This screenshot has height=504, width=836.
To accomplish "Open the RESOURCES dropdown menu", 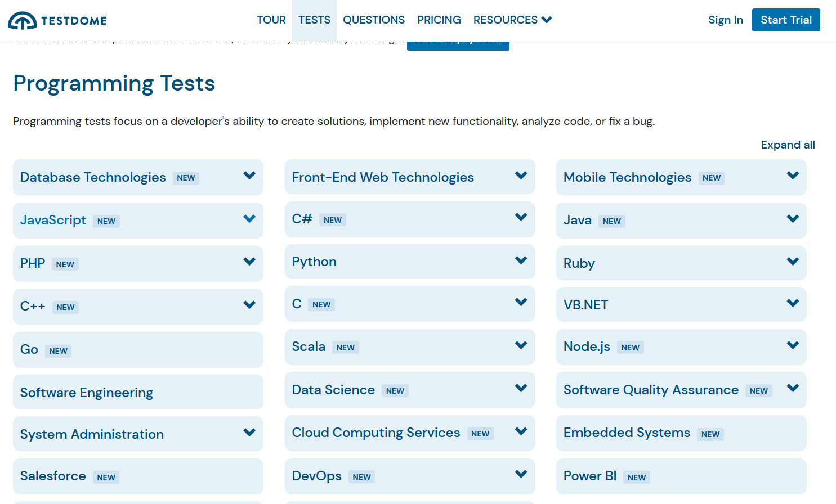I will [512, 20].
